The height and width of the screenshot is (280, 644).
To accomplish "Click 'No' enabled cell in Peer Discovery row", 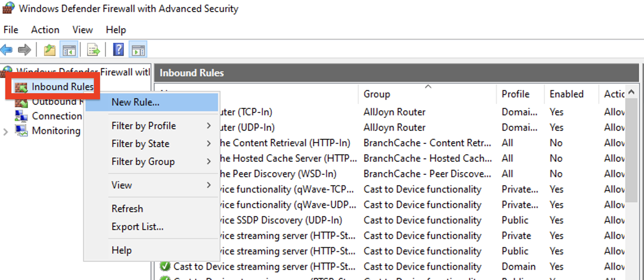I will (x=556, y=174).
